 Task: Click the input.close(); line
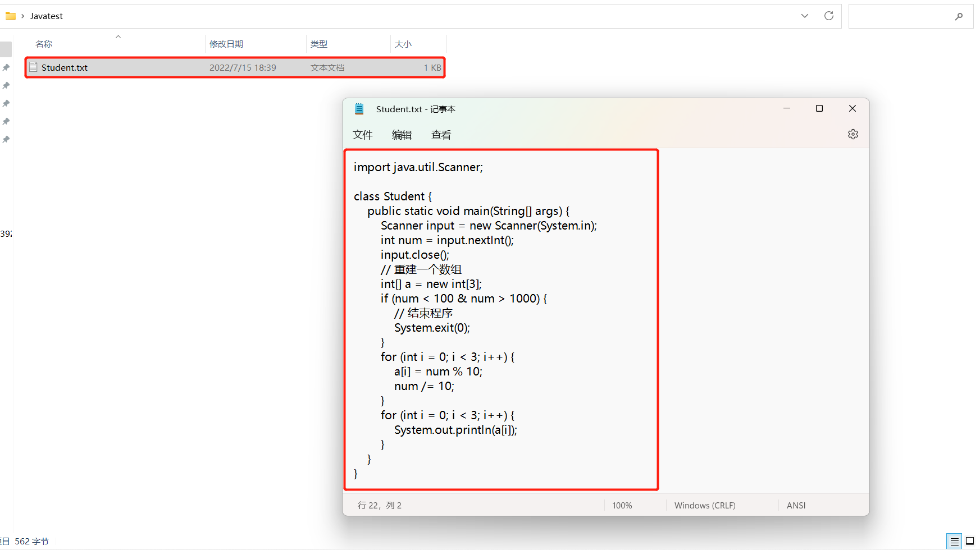pos(415,255)
